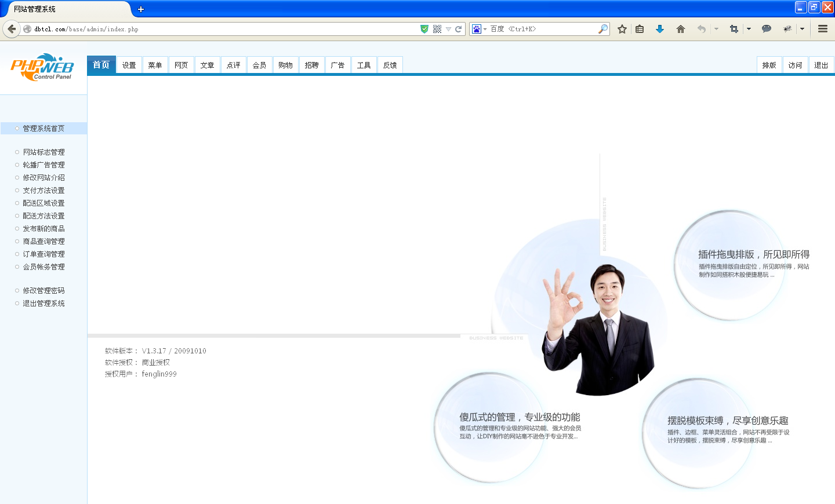The height and width of the screenshot is (504, 835).
Task: Expand the bug extension dropdown arrow
Action: (x=802, y=29)
